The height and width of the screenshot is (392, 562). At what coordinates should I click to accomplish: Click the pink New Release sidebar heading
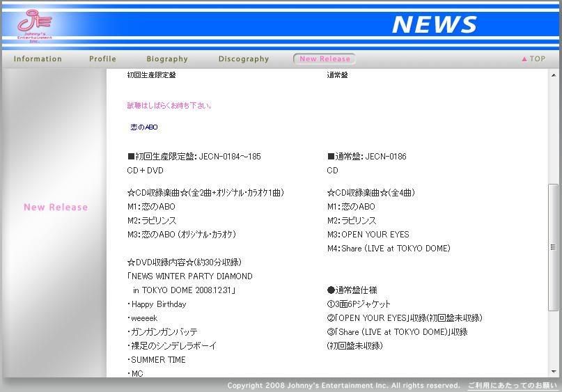point(56,207)
